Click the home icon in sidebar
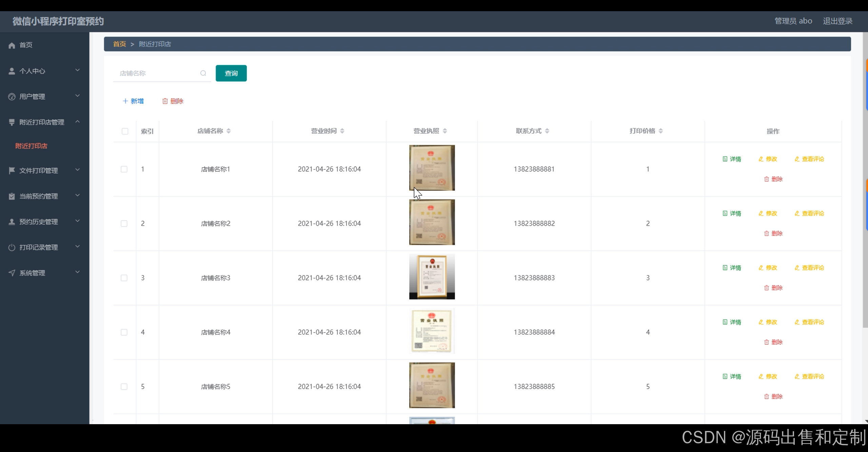 coord(12,45)
